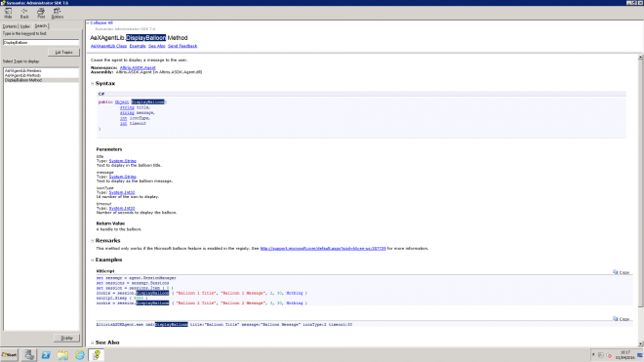The height and width of the screenshot is (362, 644).
Task: Collapse the Remarks section
Action: 93,241
